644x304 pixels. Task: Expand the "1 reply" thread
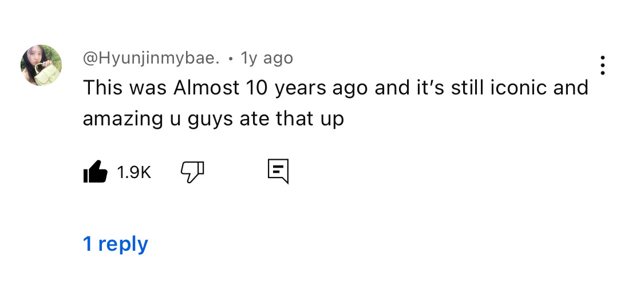pyautogui.click(x=116, y=244)
